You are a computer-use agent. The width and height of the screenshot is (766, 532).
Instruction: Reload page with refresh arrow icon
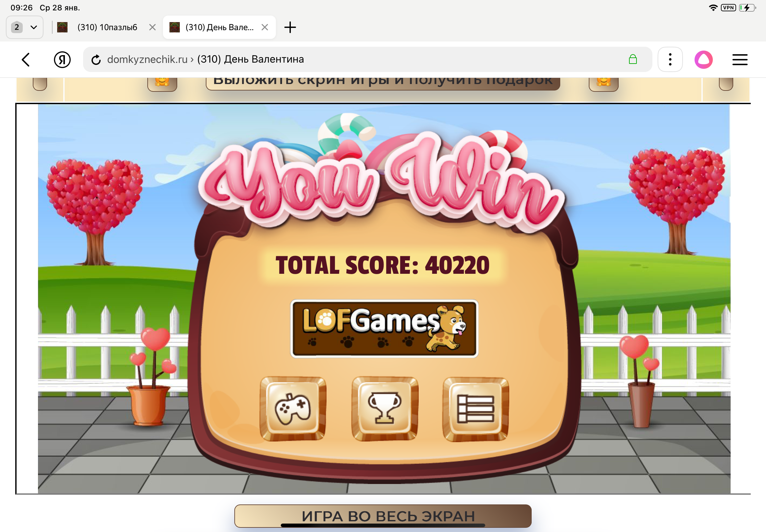96,60
